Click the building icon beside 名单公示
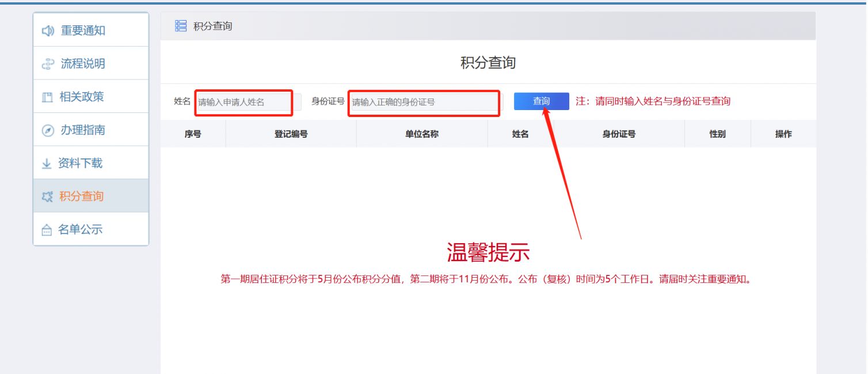This screenshot has width=868, height=374. [47, 230]
